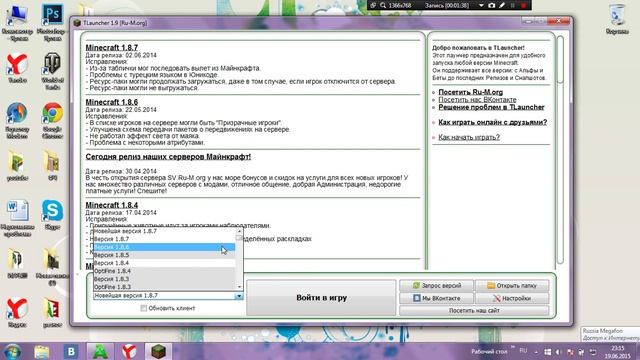Click RU language indicator
Viewport: 640px width, 360px height.
(x=523, y=351)
